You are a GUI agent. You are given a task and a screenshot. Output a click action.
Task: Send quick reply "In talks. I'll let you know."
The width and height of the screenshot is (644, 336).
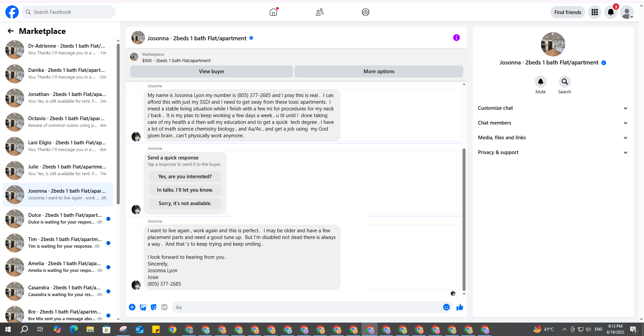click(185, 190)
